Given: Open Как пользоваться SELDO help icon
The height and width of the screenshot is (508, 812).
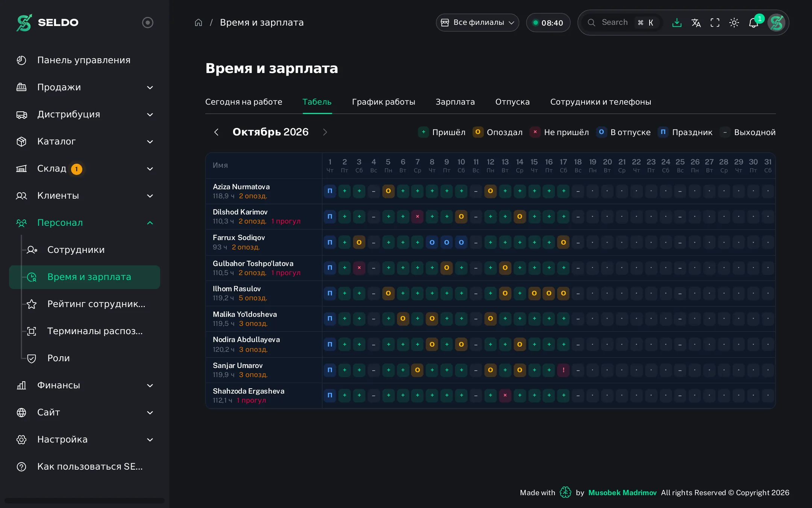Looking at the screenshot, I should pos(21,467).
